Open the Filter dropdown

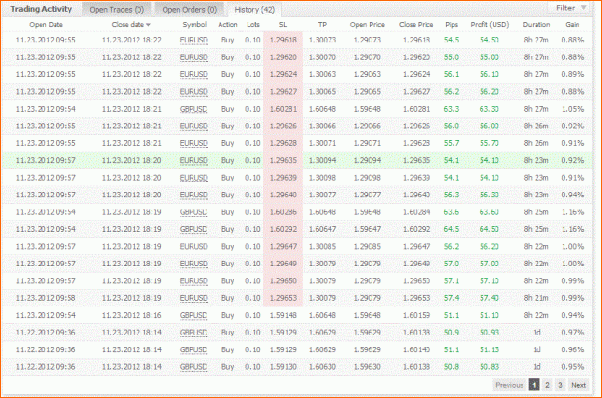click(570, 8)
